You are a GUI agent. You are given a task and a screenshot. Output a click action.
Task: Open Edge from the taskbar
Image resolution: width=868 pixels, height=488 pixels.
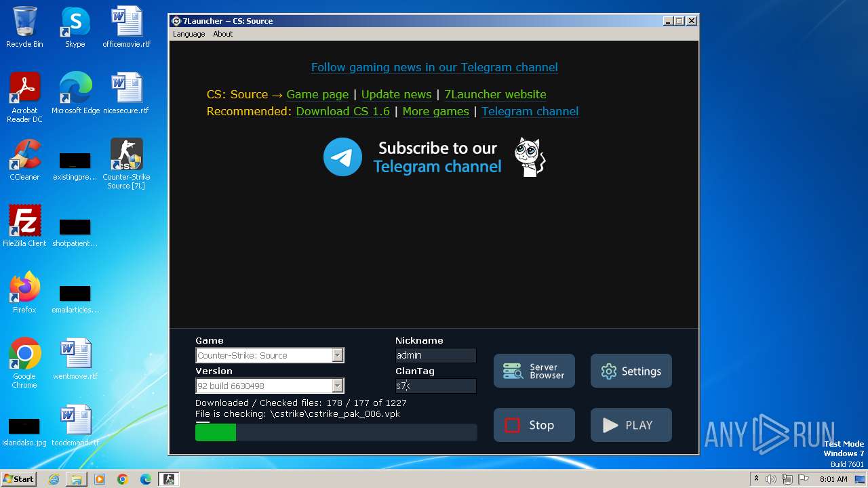pos(146,479)
